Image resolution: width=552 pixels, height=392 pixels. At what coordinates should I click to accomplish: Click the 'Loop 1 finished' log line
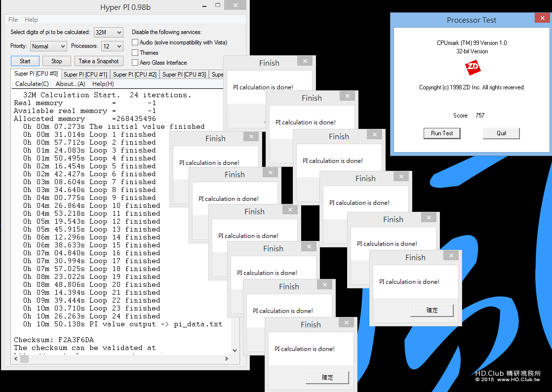click(x=89, y=134)
